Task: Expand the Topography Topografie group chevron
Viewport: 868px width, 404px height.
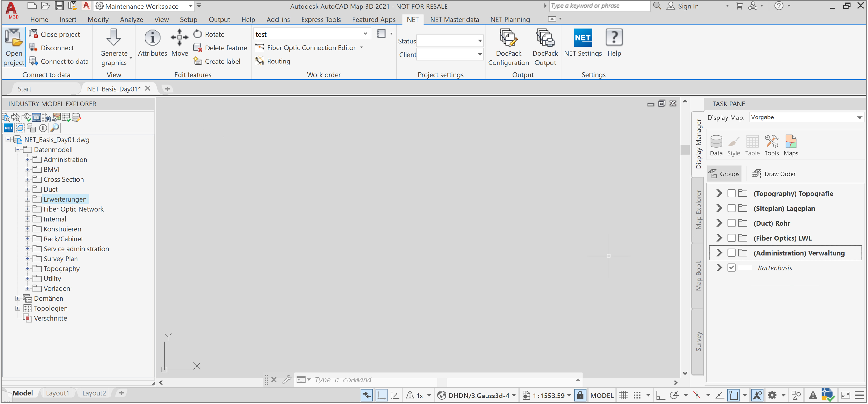Action: [x=719, y=193]
